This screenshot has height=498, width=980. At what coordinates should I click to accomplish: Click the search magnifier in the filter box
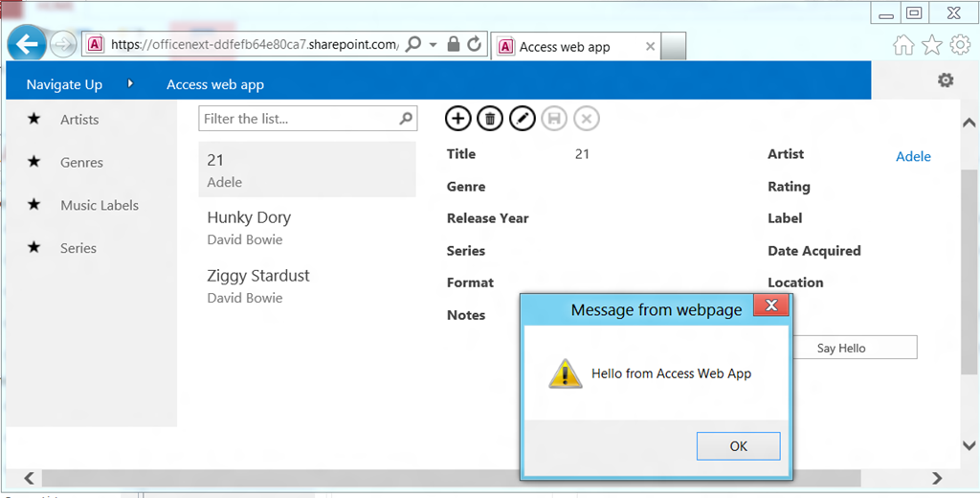406,118
